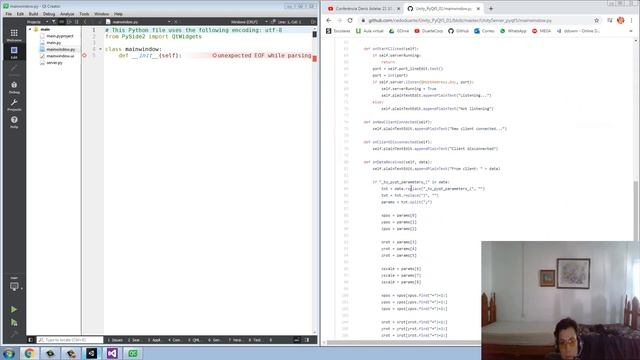Image resolution: width=640 pixels, height=360 pixels.
Task: Open Visual Studio from the taskbar
Action: click(112, 353)
